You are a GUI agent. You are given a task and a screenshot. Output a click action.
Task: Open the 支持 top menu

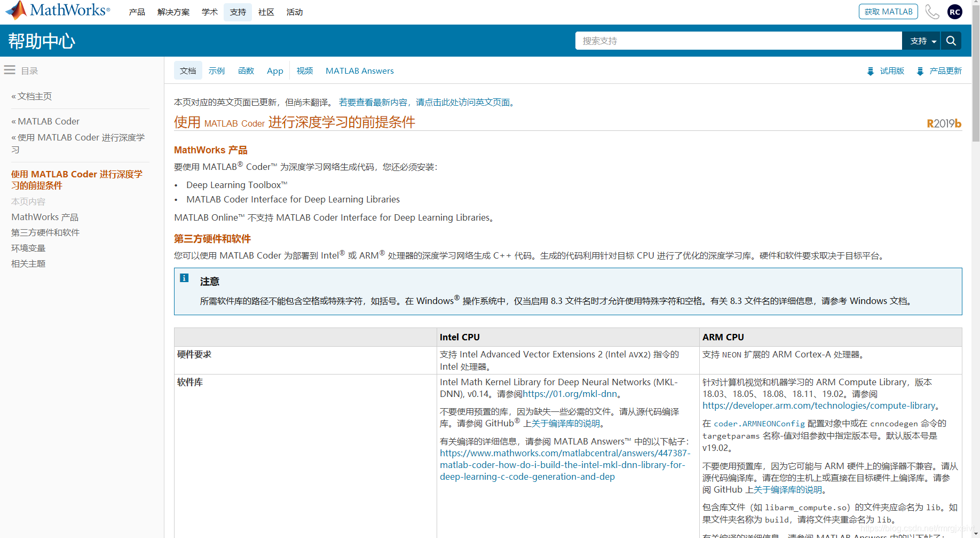coord(238,12)
